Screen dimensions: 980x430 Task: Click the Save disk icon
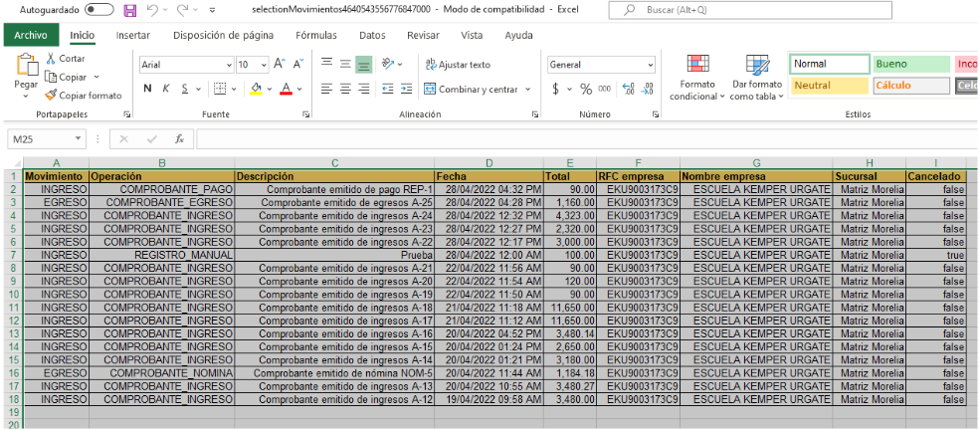130,10
